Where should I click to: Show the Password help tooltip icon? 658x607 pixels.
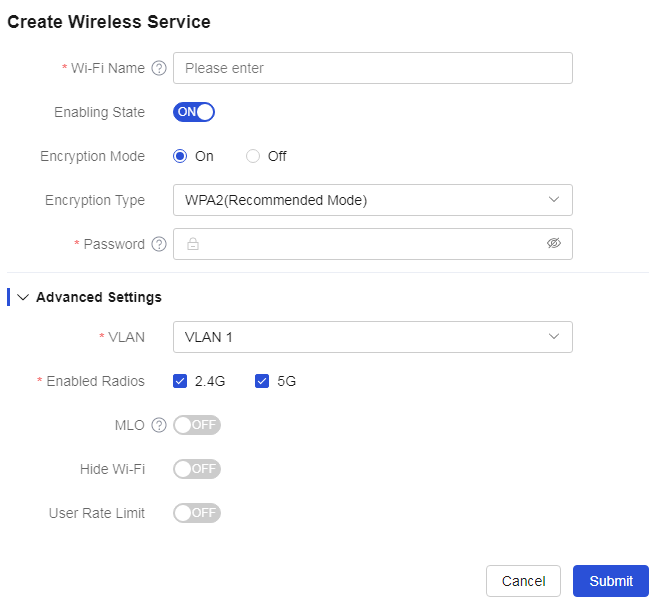click(x=159, y=244)
